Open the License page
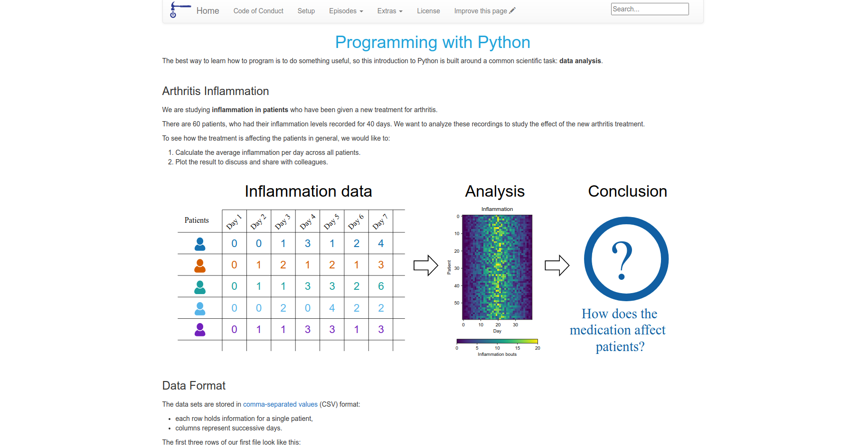This screenshot has height=448, width=868. click(428, 11)
